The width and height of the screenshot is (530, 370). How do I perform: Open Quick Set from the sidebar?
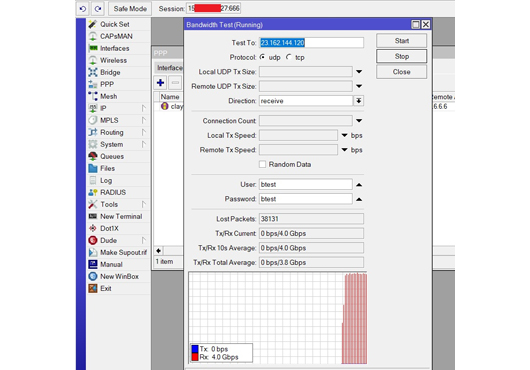click(115, 24)
